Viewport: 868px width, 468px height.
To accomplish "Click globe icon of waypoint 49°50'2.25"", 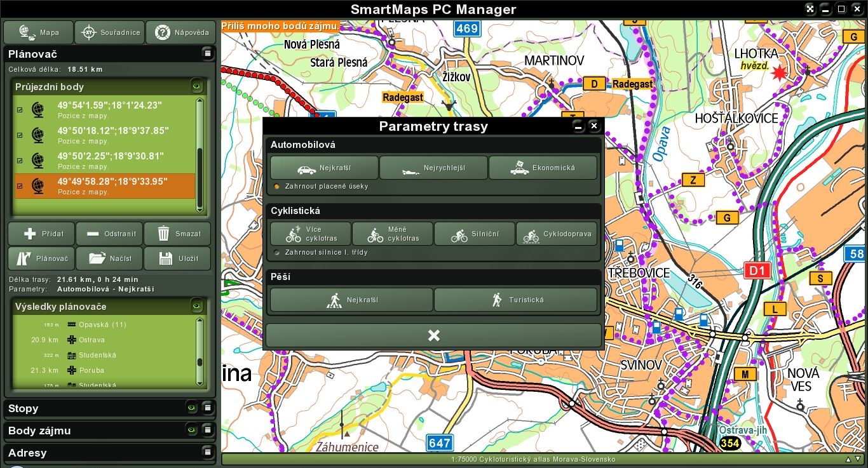I will (37, 161).
